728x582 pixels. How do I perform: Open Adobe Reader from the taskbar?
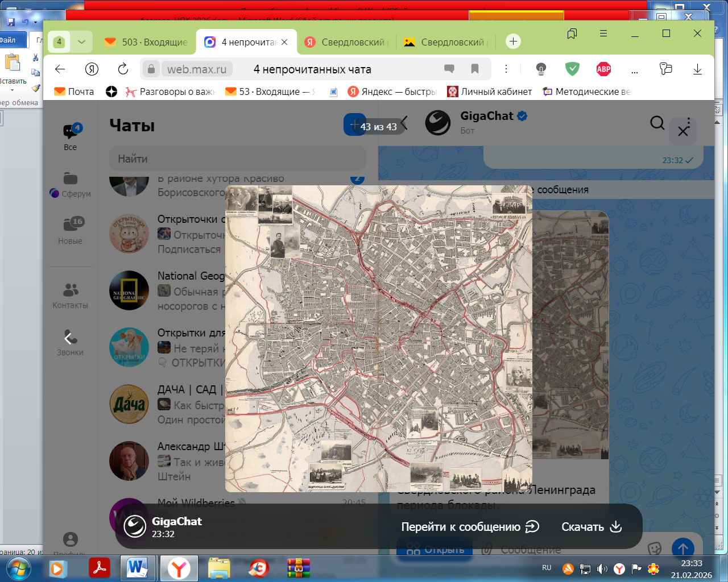(x=100, y=568)
